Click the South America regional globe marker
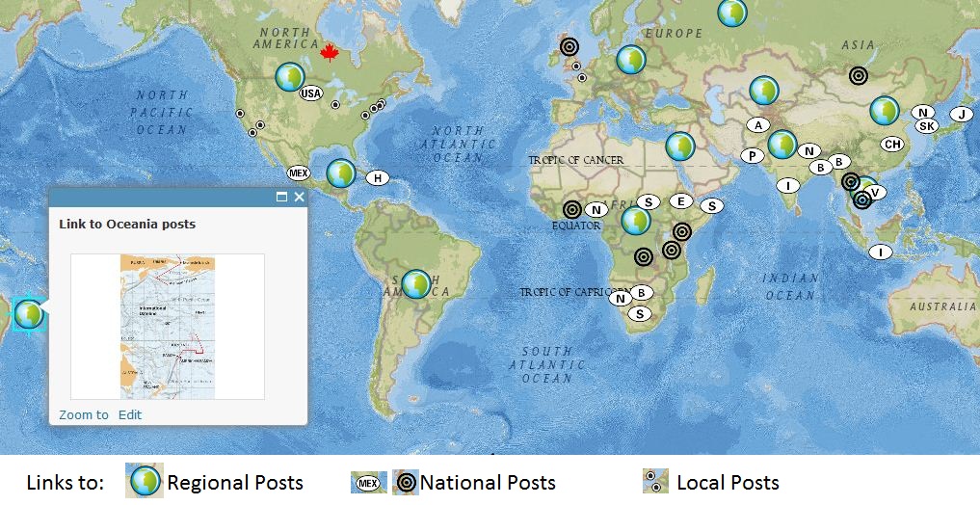Image resolution: width=980 pixels, height=505 pixels. pyautogui.click(x=416, y=283)
